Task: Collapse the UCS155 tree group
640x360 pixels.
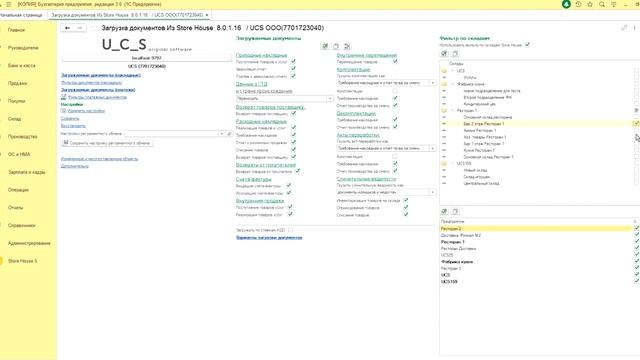Action: 453,163
